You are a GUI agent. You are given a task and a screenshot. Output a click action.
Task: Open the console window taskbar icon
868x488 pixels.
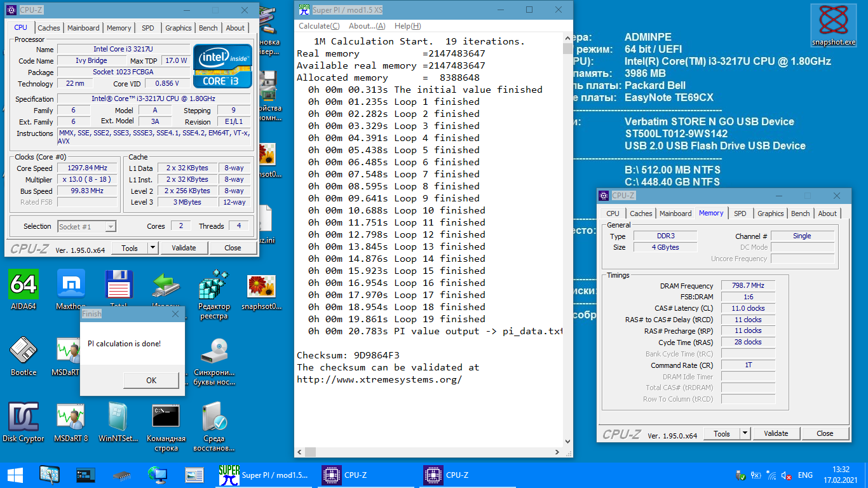click(85, 475)
